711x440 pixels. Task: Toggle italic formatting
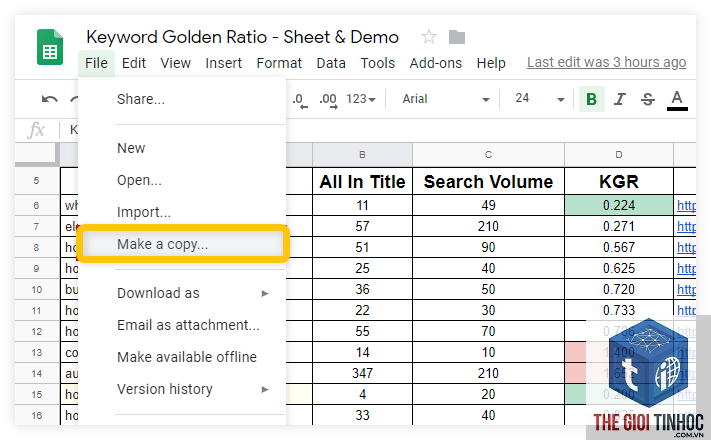619,99
